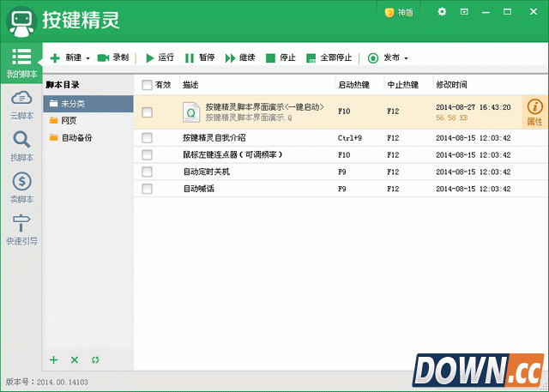Click the 版本号 2014.00.14103 status text
This screenshot has height=392, width=549.
point(46,382)
